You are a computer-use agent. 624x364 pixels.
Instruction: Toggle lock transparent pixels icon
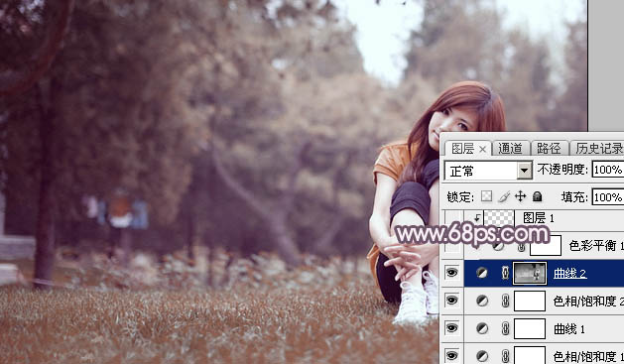point(486,196)
